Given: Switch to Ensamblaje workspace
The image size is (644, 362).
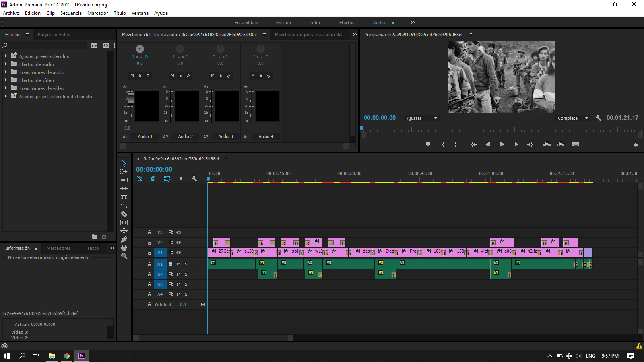Looking at the screenshot, I should tap(246, 23).
